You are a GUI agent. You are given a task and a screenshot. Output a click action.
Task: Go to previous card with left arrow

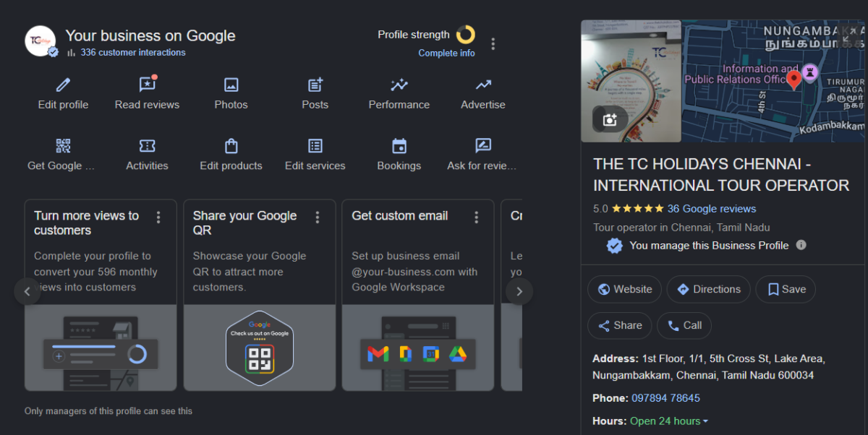[27, 292]
